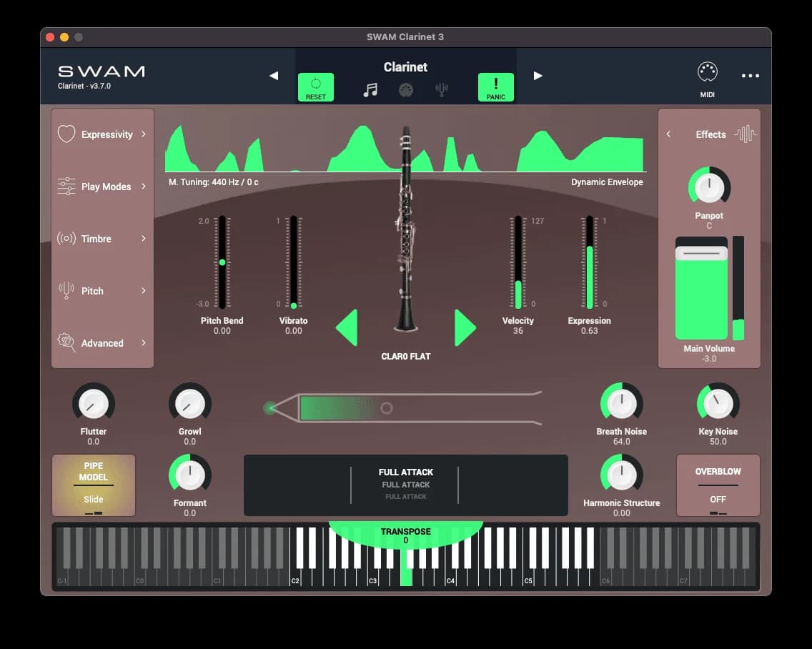The width and height of the screenshot is (812, 649).
Task: Switch to previous instrument with large green left arrow
Action: tap(347, 328)
